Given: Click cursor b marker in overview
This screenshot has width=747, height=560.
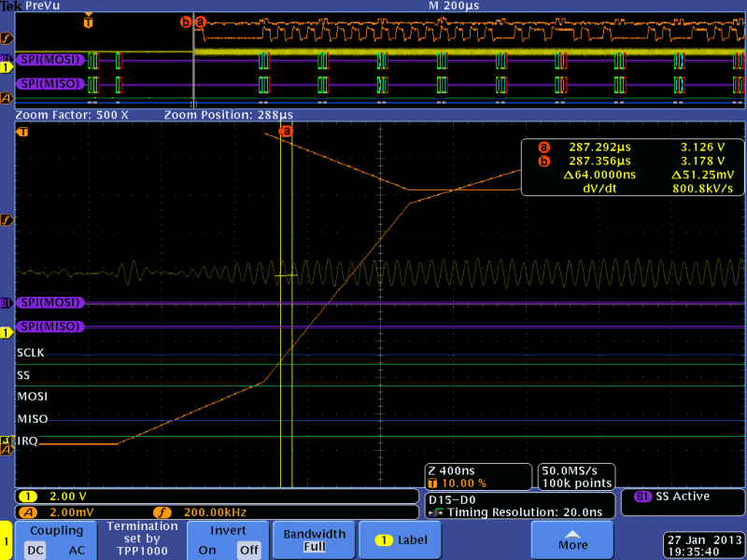Looking at the screenshot, I should 185,21.
